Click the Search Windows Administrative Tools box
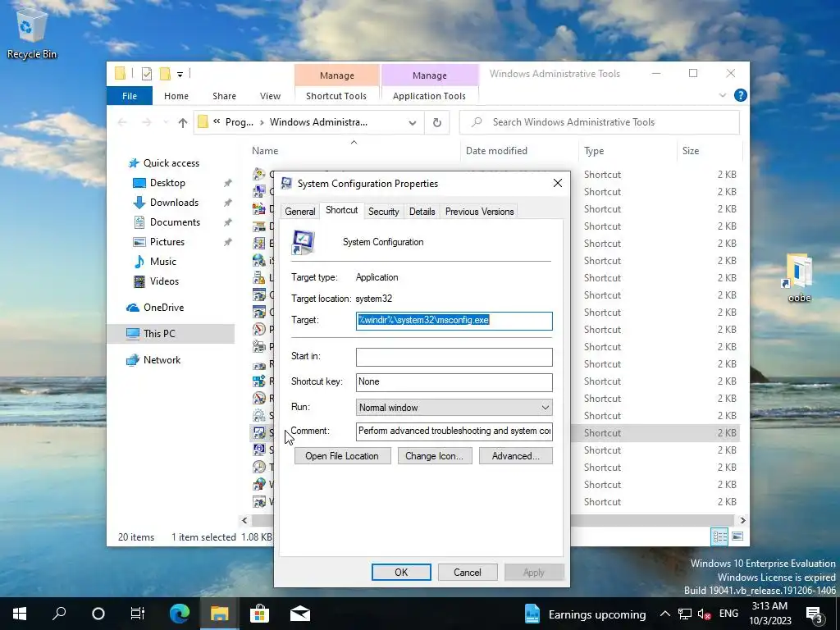Viewport: 840px width, 630px height. [600, 123]
